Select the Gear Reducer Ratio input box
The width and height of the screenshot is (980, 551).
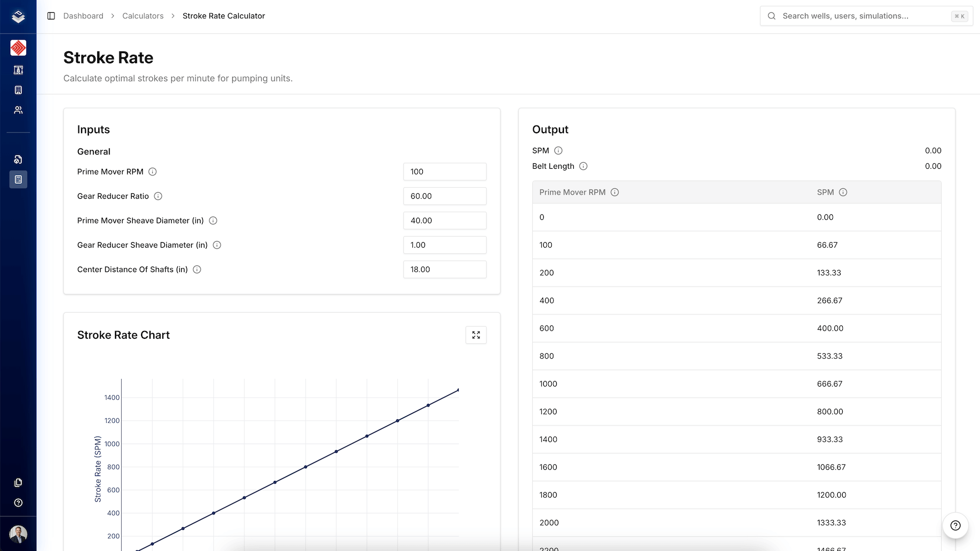444,196
